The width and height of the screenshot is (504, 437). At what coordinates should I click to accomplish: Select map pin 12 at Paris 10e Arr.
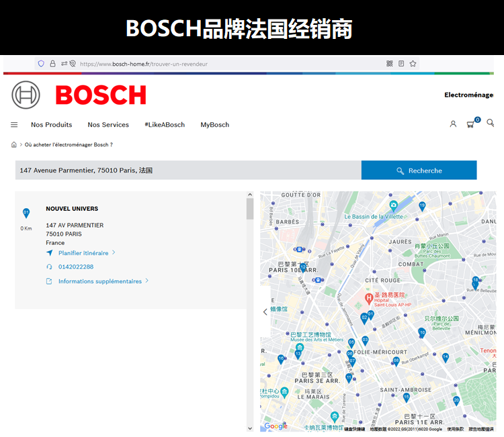click(x=303, y=267)
